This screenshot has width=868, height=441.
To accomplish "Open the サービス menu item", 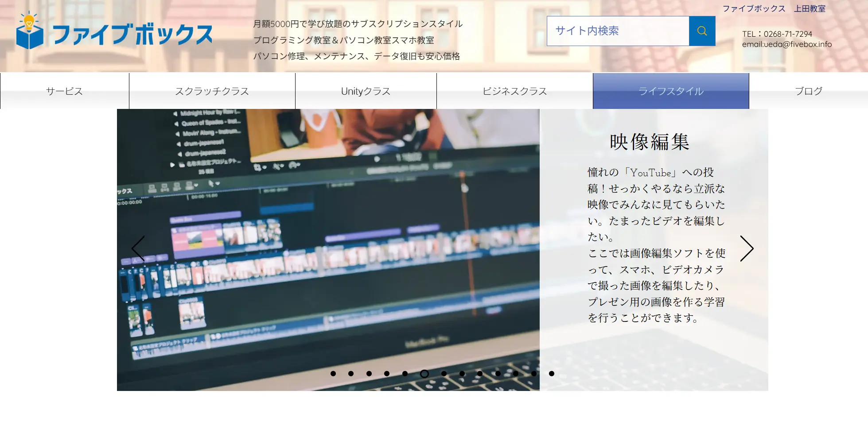I will 65,91.
